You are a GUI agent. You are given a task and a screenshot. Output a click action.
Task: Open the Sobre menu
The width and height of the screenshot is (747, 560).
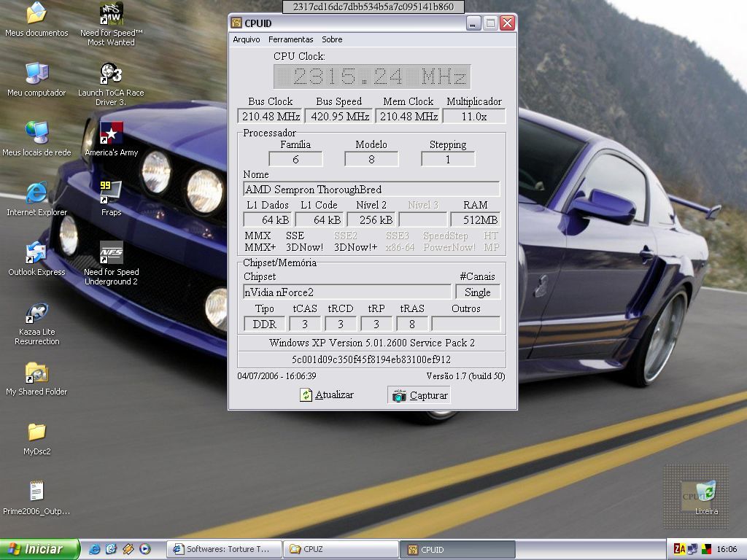[332, 39]
